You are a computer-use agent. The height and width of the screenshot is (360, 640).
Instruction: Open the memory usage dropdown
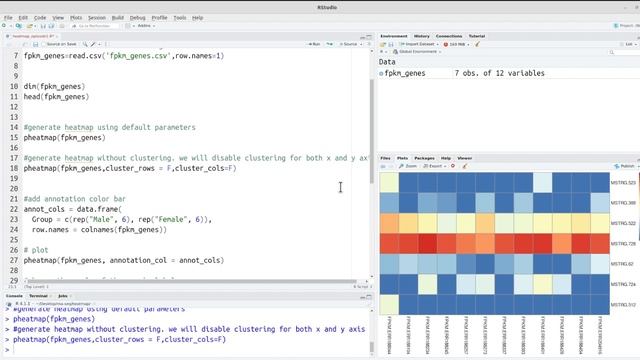[x=456, y=44]
